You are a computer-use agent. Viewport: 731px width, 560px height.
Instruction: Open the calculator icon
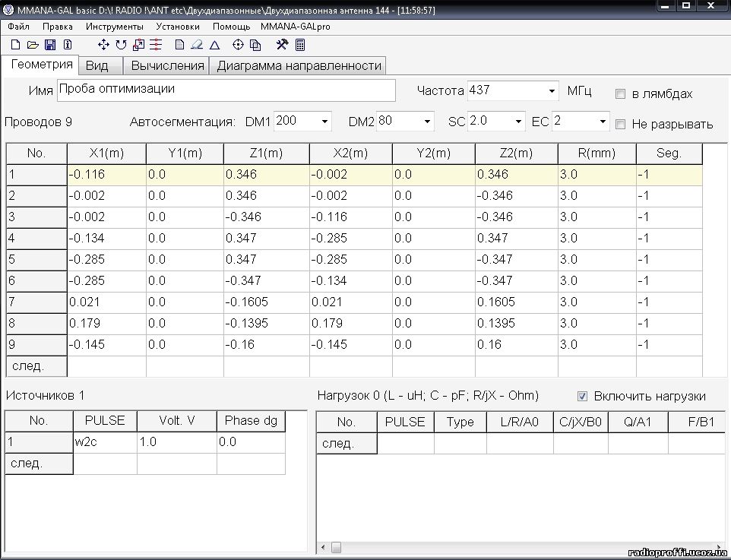[300, 45]
